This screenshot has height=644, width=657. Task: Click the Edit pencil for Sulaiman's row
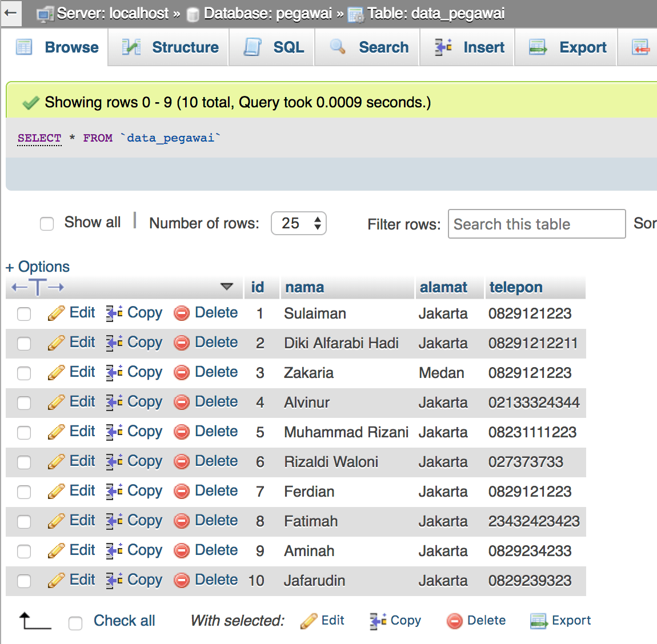click(56, 313)
